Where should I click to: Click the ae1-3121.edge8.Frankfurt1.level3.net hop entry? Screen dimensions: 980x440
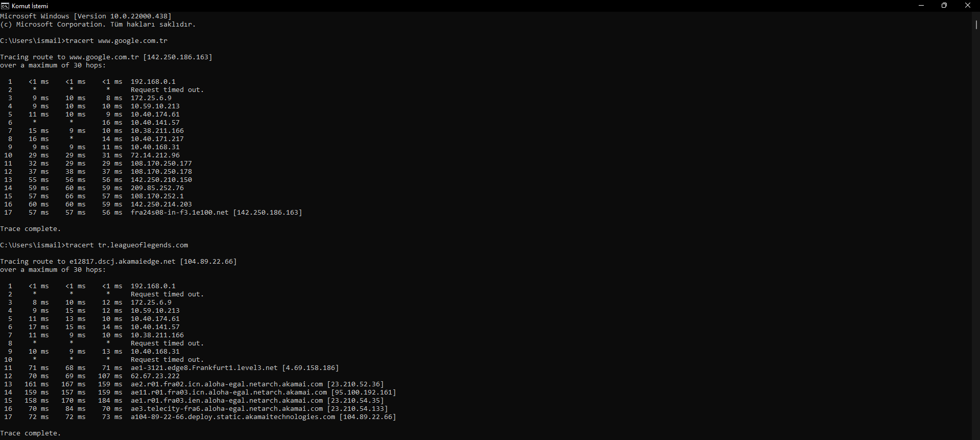pyautogui.click(x=204, y=368)
